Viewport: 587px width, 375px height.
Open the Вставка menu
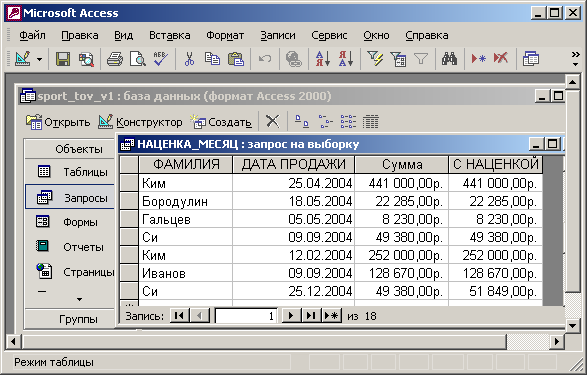(x=170, y=35)
